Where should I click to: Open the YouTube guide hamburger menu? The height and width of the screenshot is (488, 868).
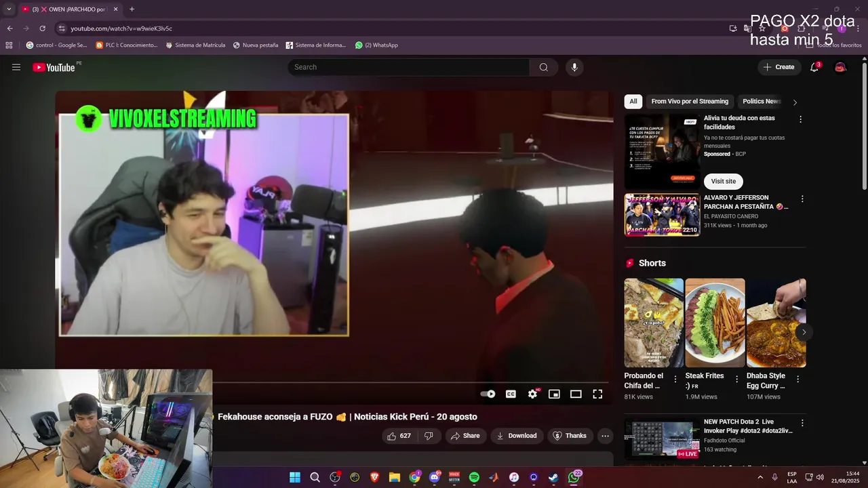(16, 67)
